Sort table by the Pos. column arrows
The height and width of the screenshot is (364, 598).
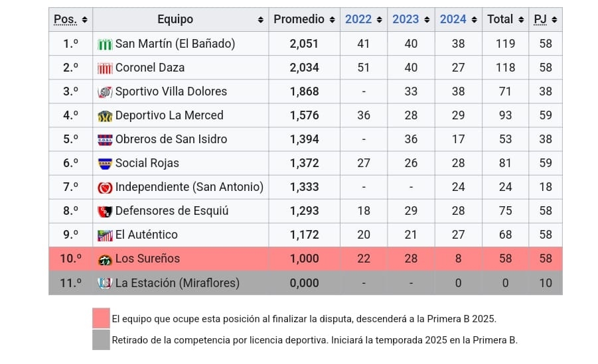[x=86, y=20]
